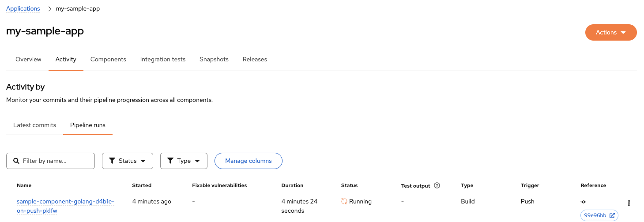Click the Status column header
This screenshot has width=644, height=222.
point(349,185)
